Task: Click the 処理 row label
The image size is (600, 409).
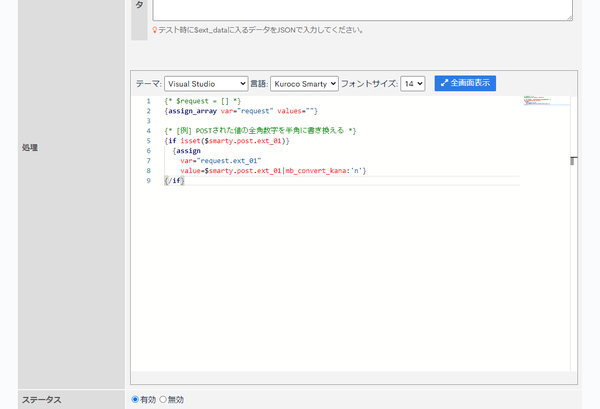Action: point(30,148)
